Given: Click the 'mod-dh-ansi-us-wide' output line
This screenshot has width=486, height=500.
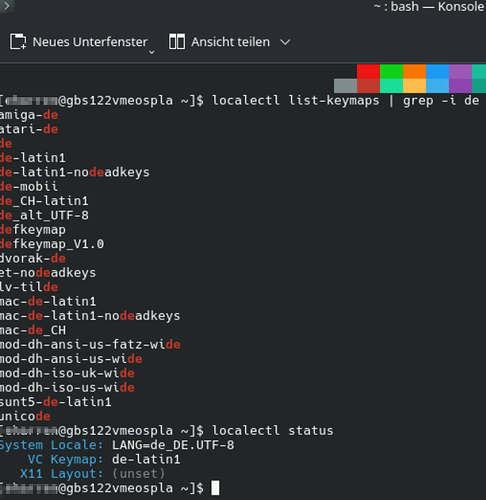Looking at the screenshot, I should coord(71,359).
